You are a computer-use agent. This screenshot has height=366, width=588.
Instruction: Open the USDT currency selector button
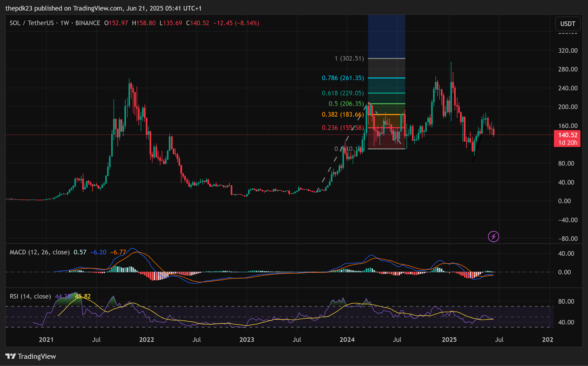[x=568, y=24]
